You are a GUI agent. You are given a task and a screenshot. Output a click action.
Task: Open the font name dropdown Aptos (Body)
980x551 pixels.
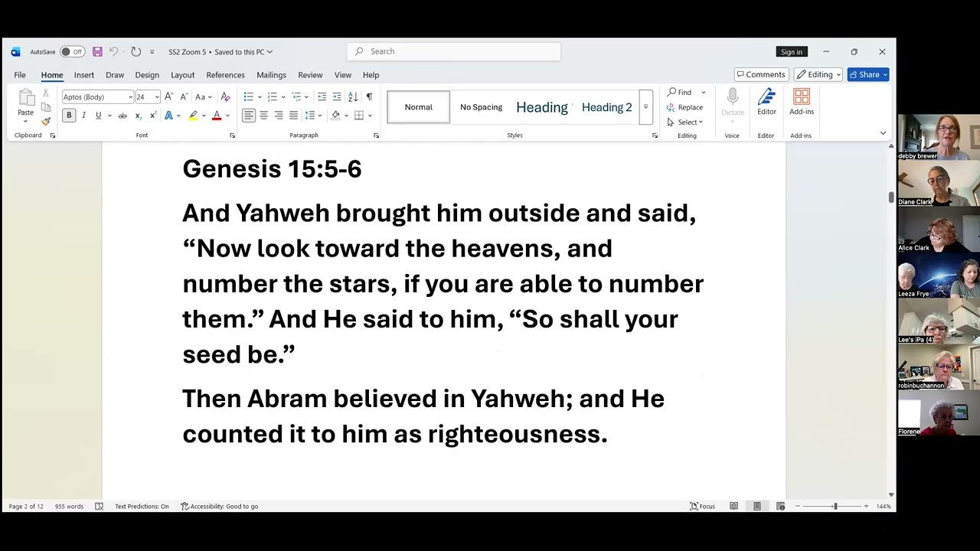130,97
